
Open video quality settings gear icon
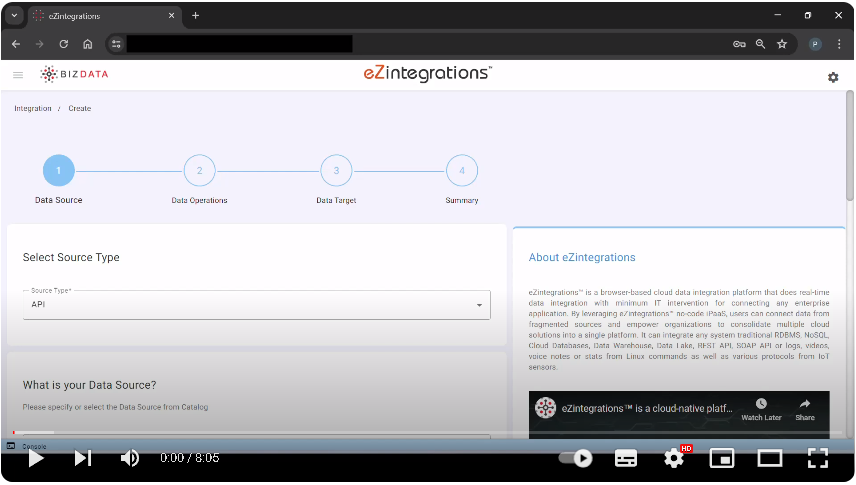(x=674, y=458)
